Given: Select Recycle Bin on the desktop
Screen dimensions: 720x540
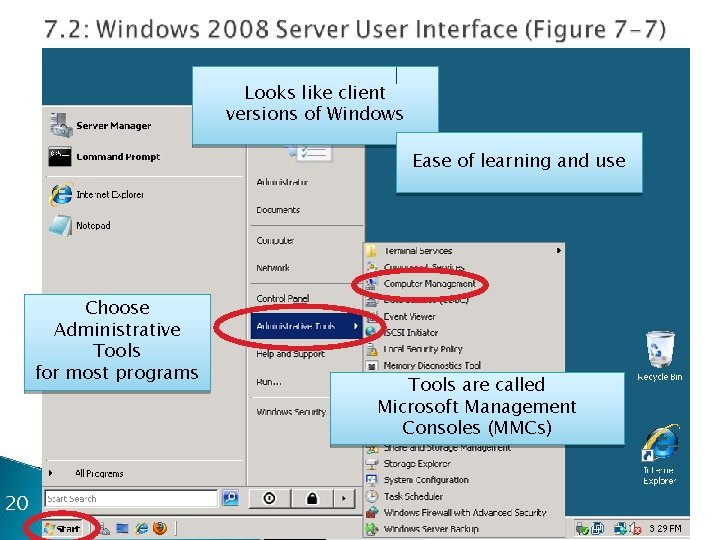Looking at the screenshot, I should pos(660,356).
